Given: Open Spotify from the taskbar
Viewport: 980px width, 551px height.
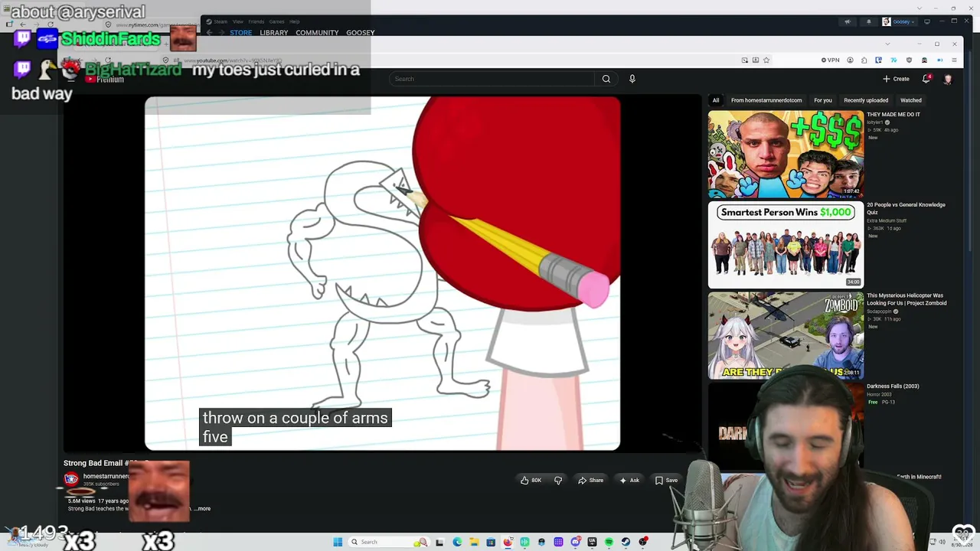Looking at the screenshot, I should point(609,542).
